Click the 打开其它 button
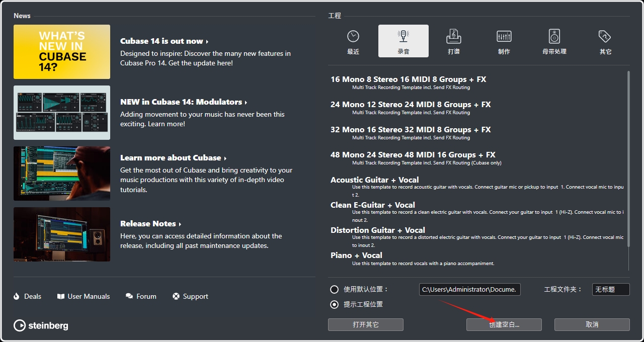Viewport: 644px width, 342px height. point(366,324)
